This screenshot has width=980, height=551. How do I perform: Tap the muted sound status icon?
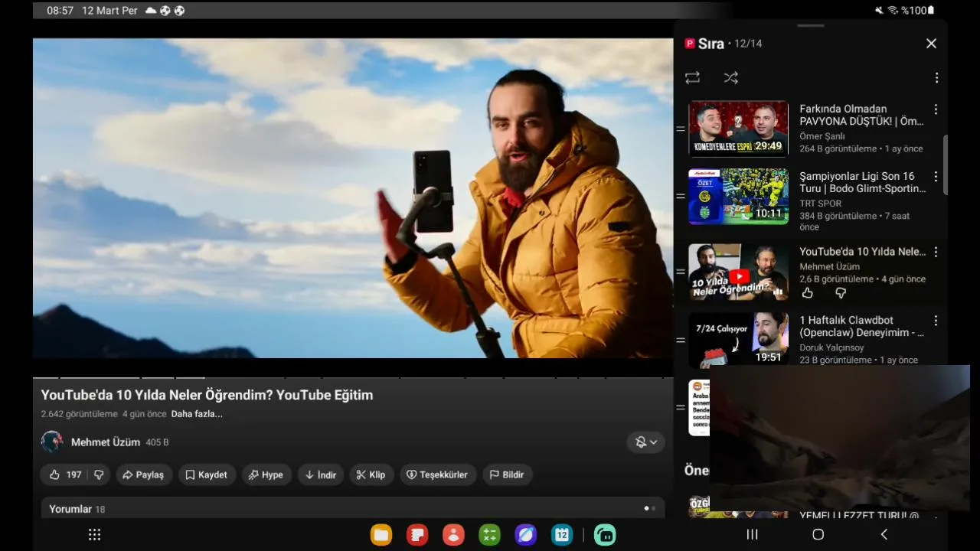point(879,11)
